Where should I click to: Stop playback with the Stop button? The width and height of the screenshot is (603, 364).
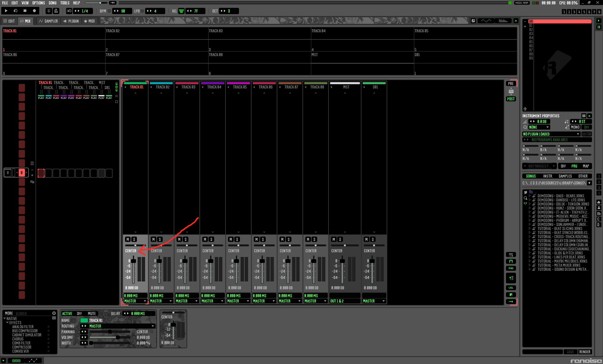[25, 11]
